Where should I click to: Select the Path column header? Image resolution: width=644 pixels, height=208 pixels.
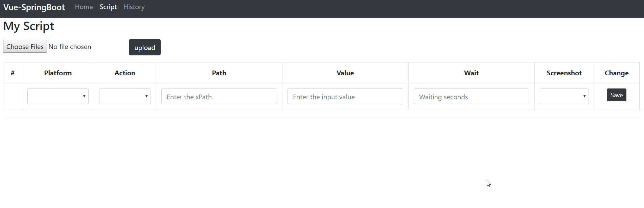tap(219, 73)
